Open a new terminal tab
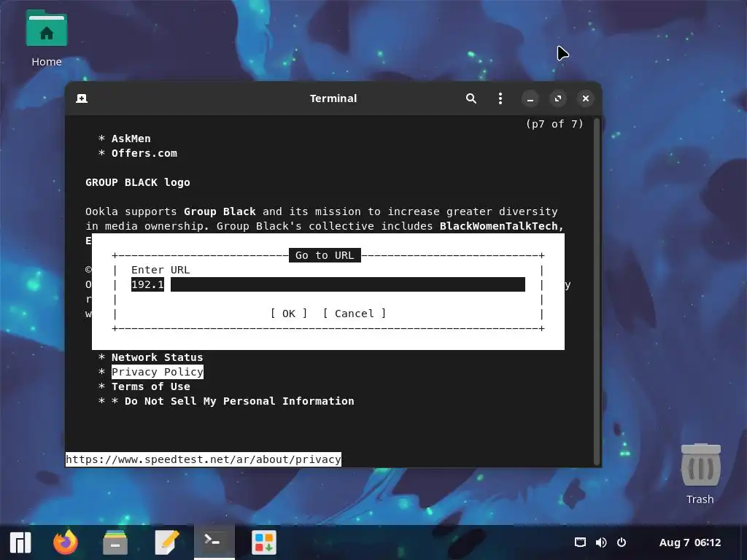The width and height of the screenshot is (747, 560). click(x=82, y=98)
